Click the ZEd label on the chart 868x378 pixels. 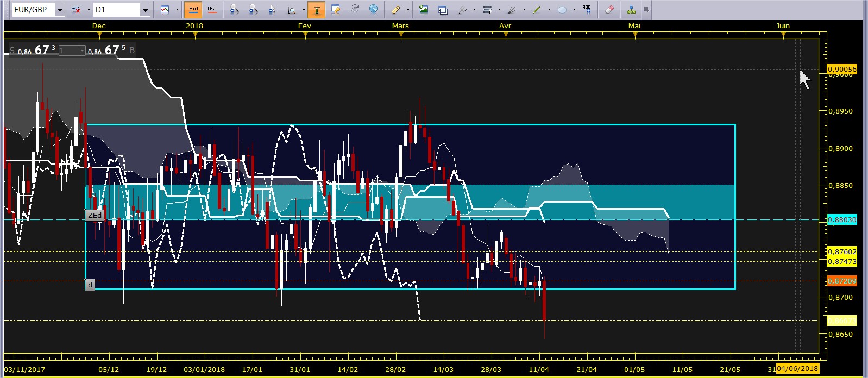pos(95,216)
